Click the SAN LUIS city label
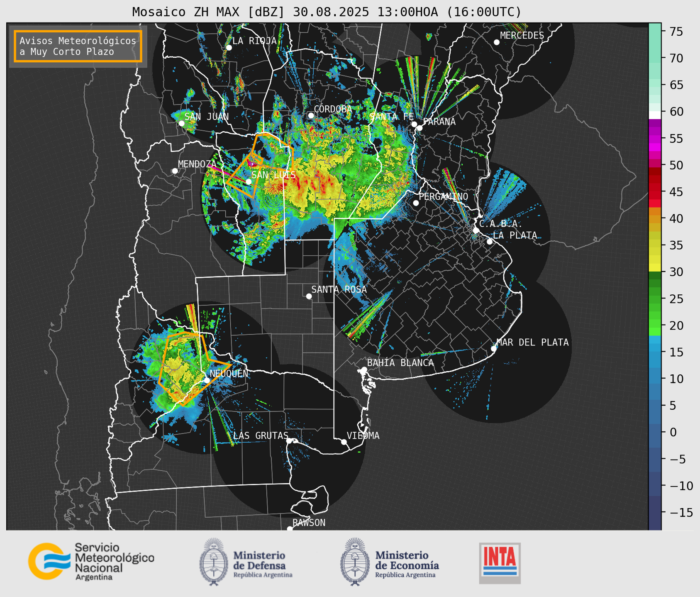This screenshot has width=700, height=597. point(273,175)
